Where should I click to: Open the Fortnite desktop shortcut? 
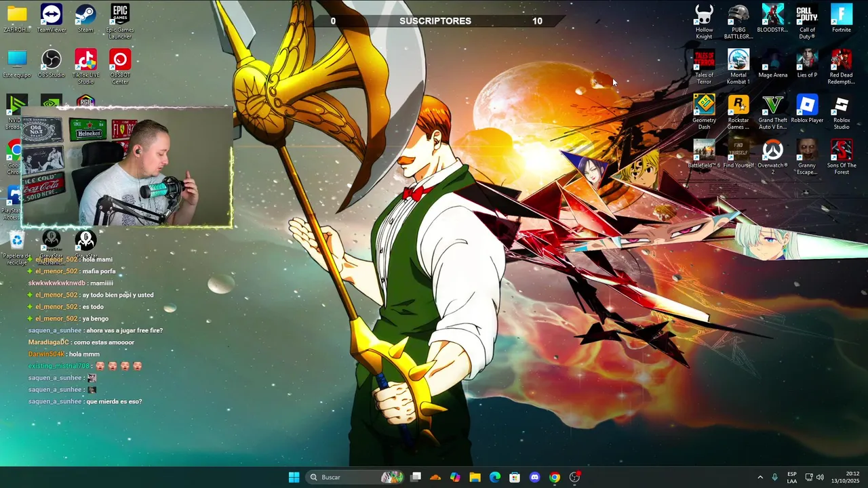[x=842, y=18]
